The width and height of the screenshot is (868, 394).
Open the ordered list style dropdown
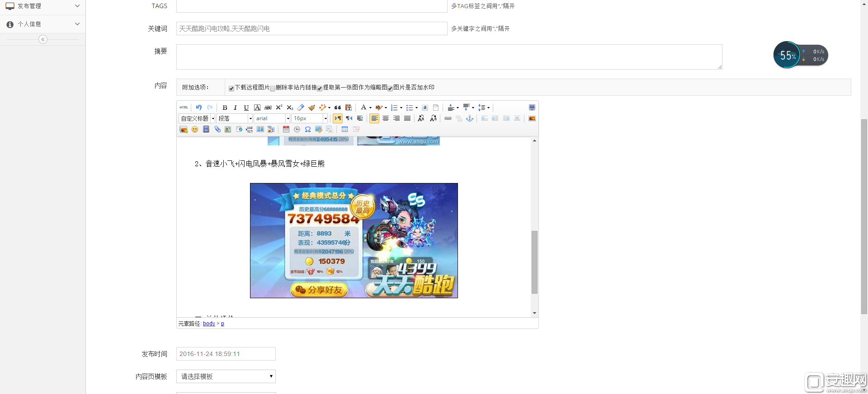[x=401, y=108]
